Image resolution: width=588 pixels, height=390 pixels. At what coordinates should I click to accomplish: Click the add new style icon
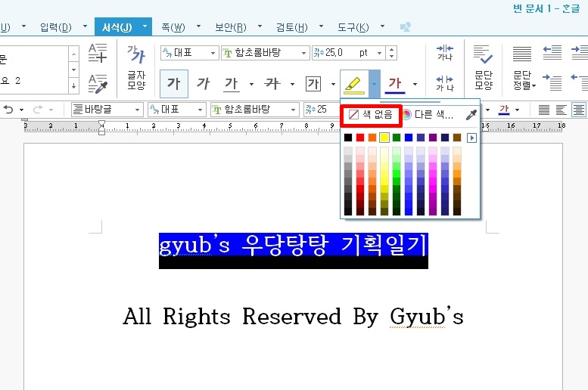pos(98,53)
